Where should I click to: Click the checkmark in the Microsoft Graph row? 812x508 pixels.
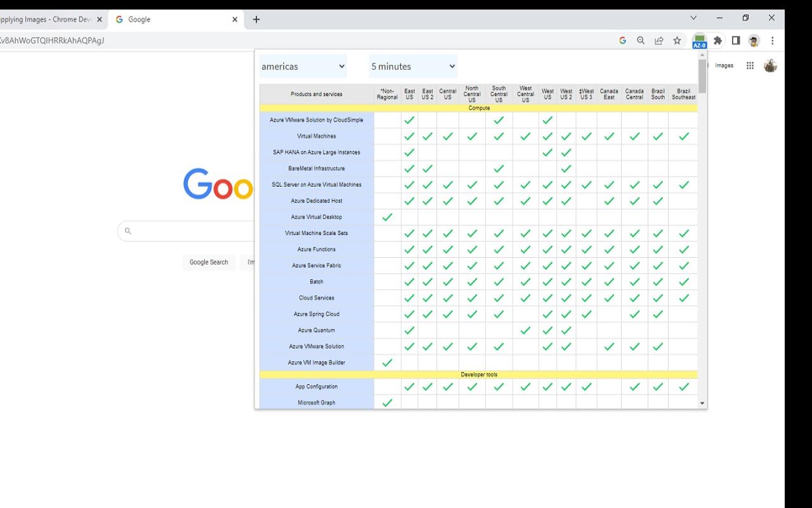[387, 403]
